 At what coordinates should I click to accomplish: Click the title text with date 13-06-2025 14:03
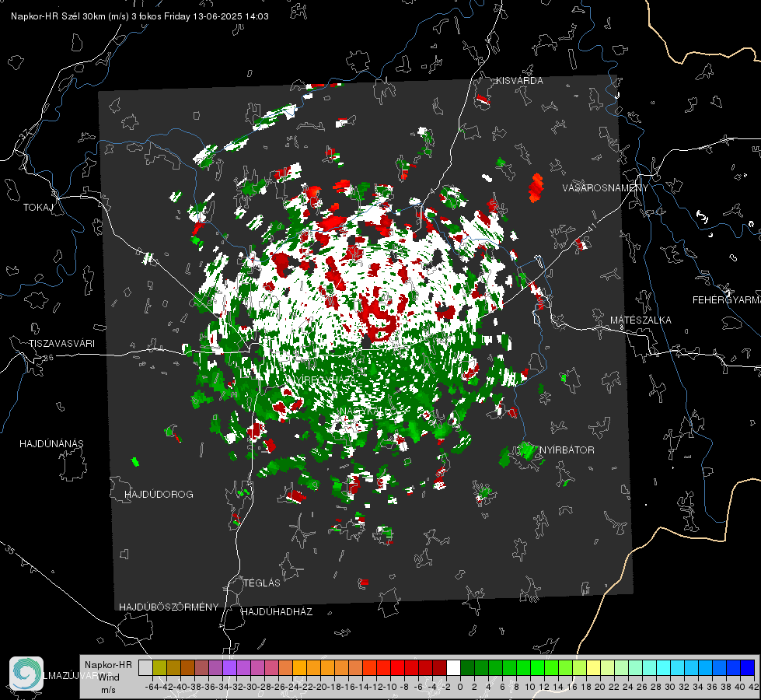[140, 16]
